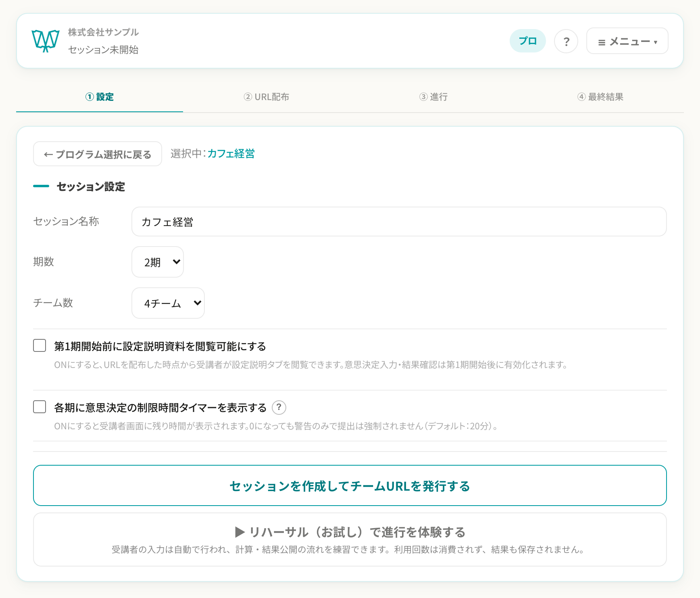The width and height of the screenshot is (700, 598).
Task: Click the セッション名称 input field
Action: (399, 222)
